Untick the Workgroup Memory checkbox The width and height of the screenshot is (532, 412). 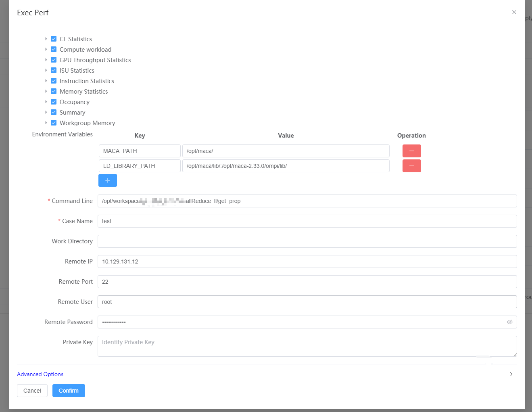tap(54, 123)
